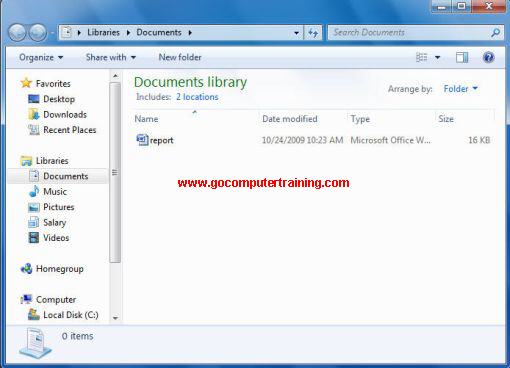Open the Arrange by Folder dropdown
The height and width of the screenshot is (368, 510).
pos(461,89)
